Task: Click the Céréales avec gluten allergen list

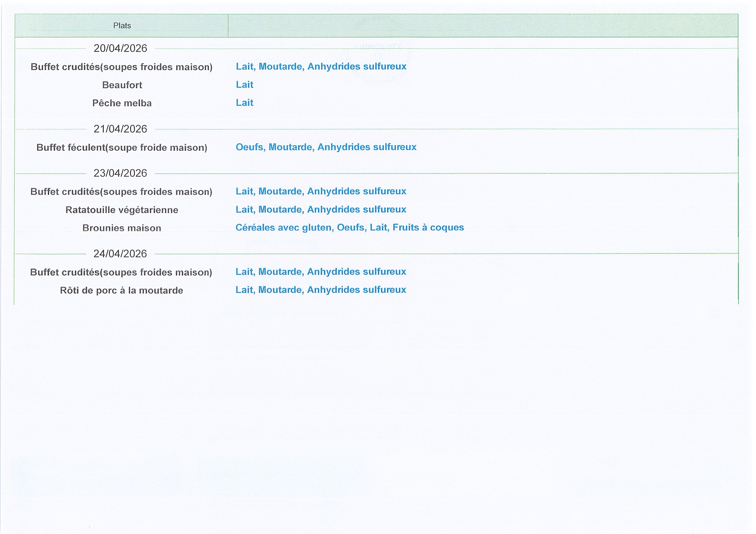Action: coord(350,228)
